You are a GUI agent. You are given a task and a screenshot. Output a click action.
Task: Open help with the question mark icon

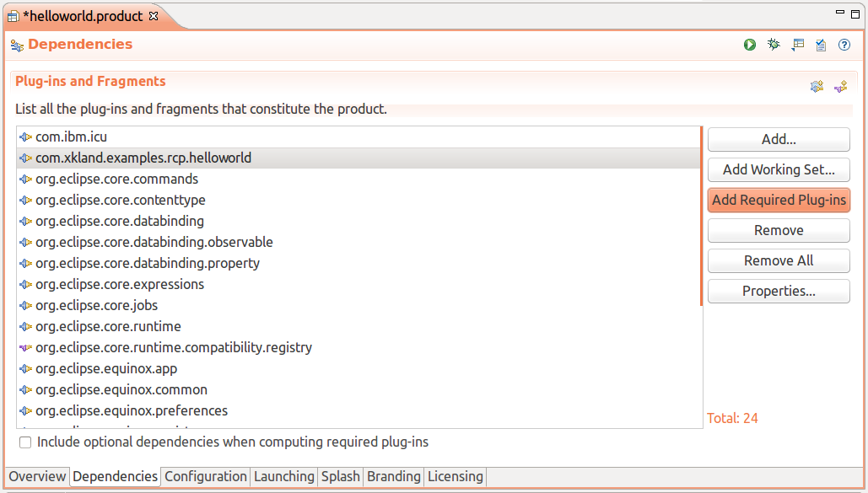(844, 45)
